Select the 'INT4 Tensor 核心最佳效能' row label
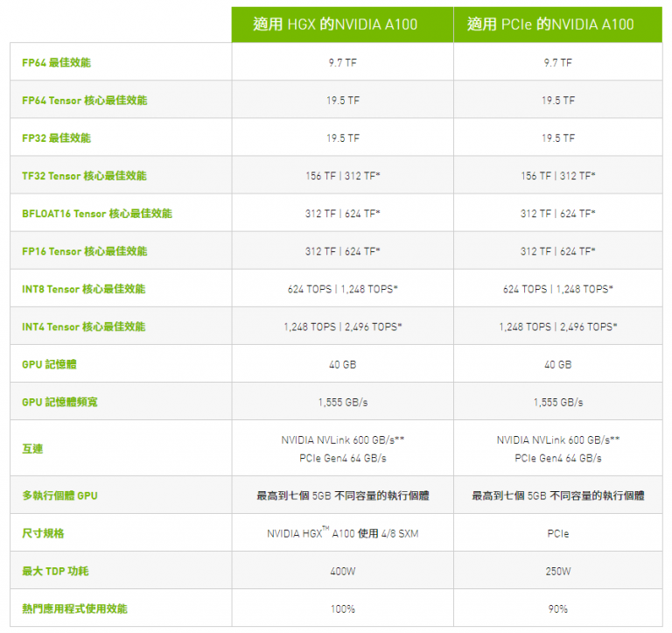The image size is (672, 633). 84,327
